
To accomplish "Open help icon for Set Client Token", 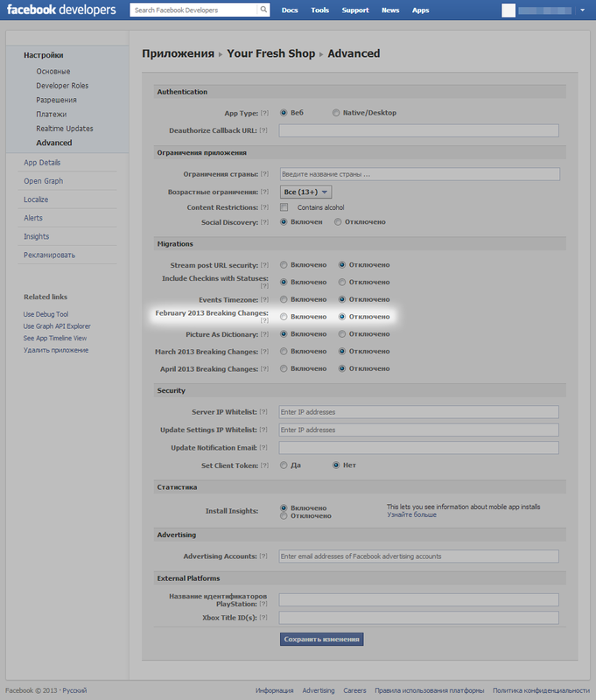I will point(264,465).
